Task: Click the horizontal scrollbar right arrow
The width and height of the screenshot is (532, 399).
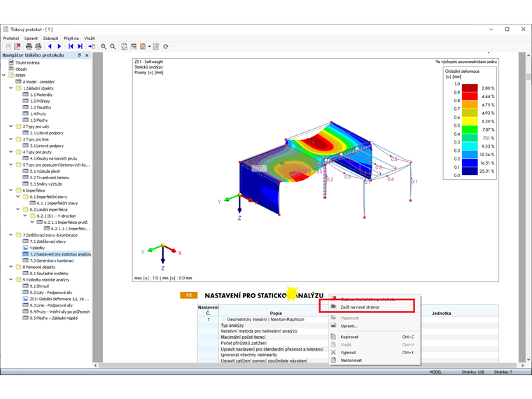Action: coord(522,365)
